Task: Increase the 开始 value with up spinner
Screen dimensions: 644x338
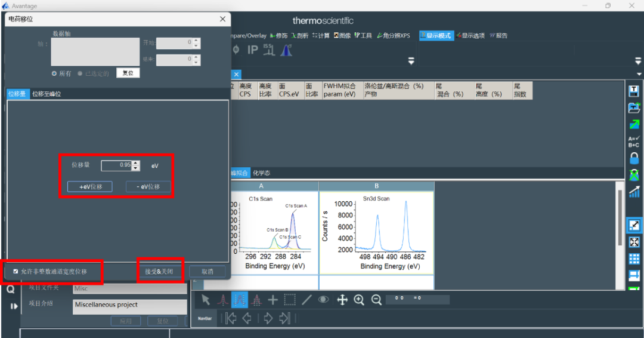Action: pos(196,41)
